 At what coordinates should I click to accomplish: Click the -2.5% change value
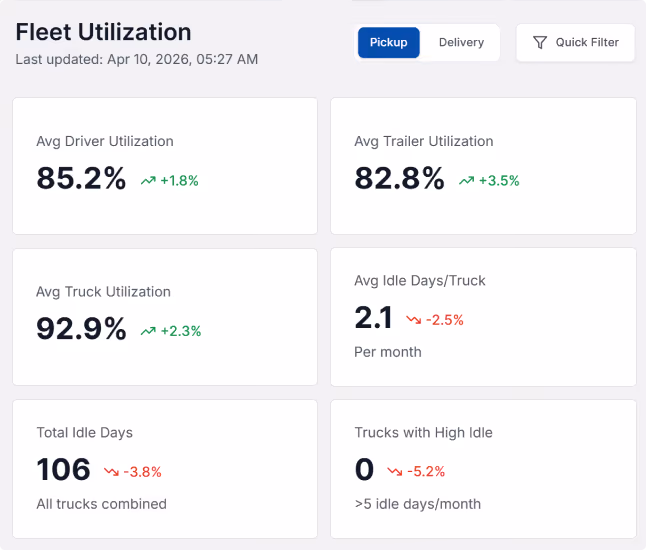(445, 320)
